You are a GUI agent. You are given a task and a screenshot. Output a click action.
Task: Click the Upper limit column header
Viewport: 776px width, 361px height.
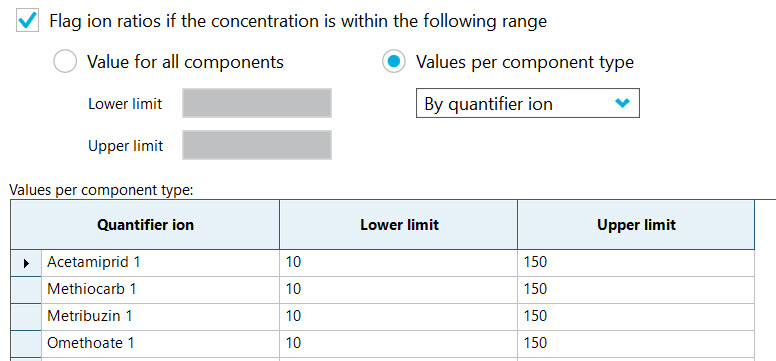[636, 225]
